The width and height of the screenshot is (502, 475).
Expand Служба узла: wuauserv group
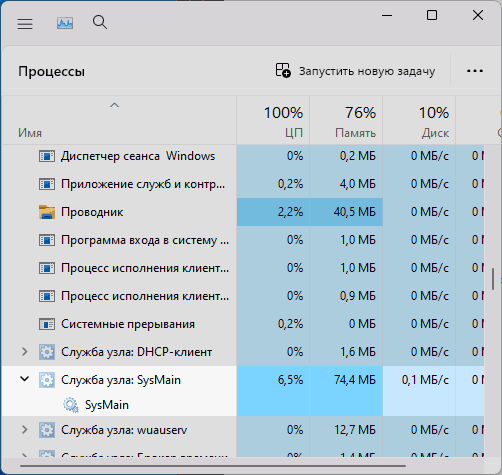[24, 429]
